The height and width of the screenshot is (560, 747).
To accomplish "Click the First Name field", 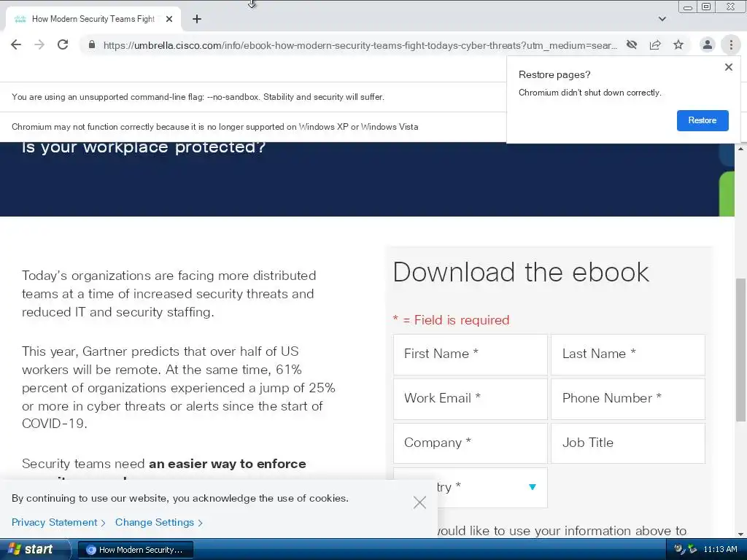I will [x=471, y=354].
